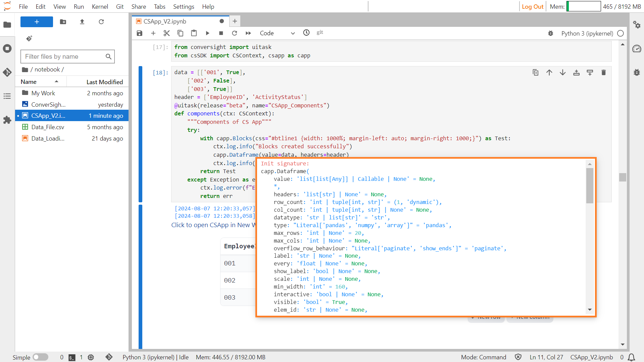The image size is (644, 362).
Task: Open the Git menu
Action: [x=120, y=6]
